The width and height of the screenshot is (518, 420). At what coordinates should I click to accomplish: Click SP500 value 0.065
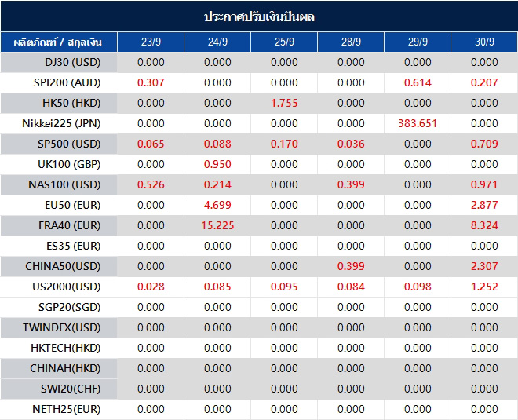coord(151,144)
